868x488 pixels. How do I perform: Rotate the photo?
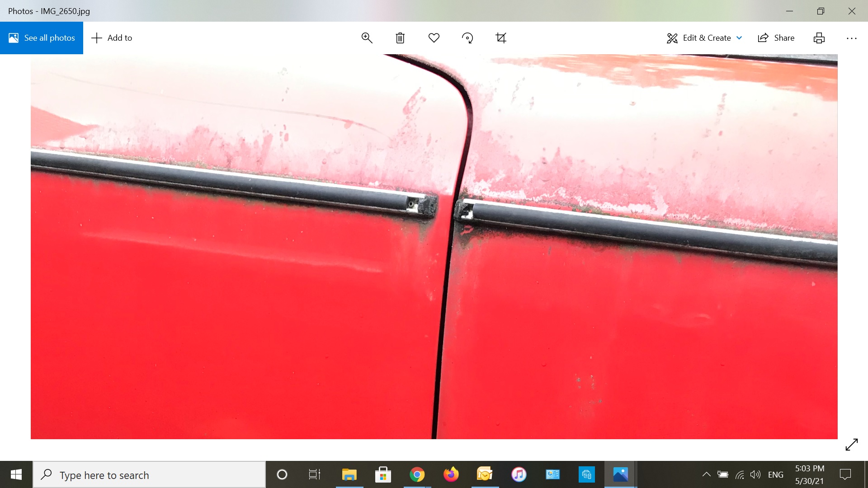(x=467, y=38)
